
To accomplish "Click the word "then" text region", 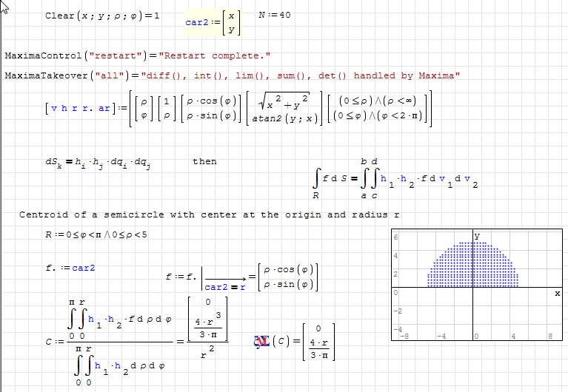I will tap(204, 161).
